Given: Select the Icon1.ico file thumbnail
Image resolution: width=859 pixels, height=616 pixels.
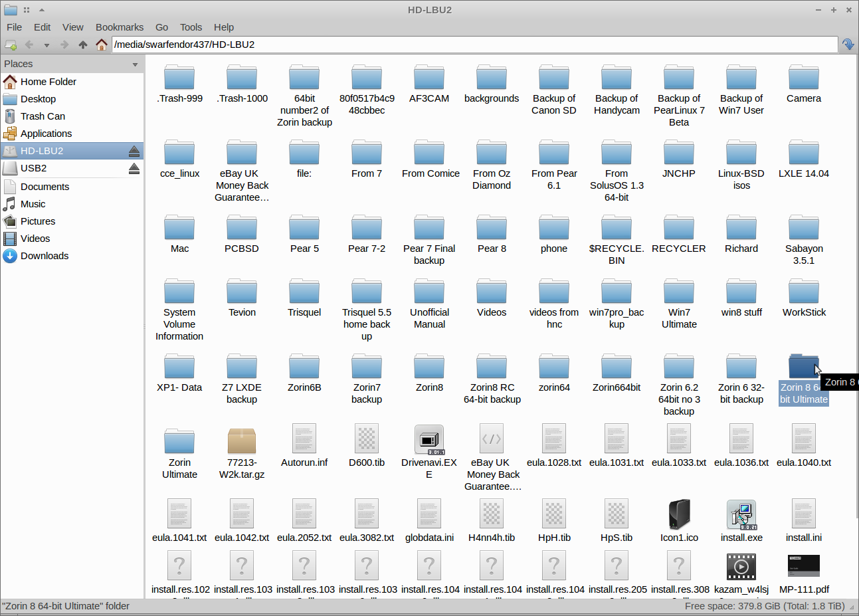Looking at the screenshot, I should (679, 515).
